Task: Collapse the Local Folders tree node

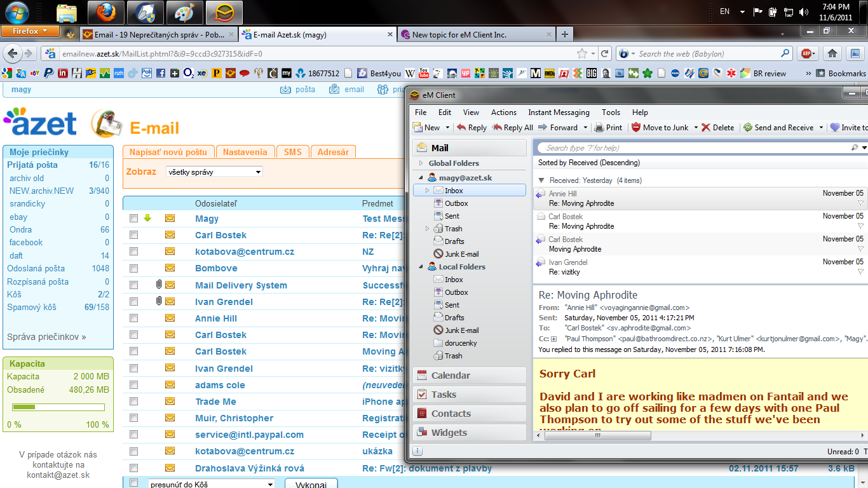Action: (421, 267)
